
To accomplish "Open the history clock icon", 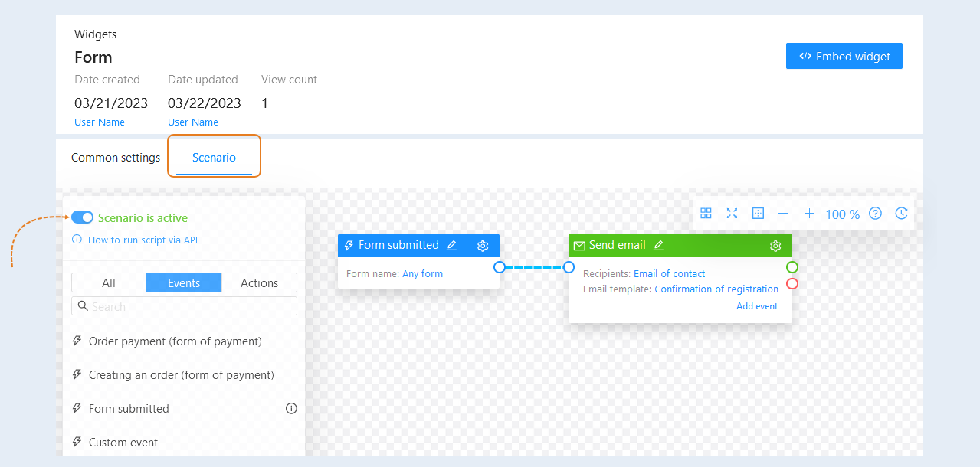I will (901, 214).
